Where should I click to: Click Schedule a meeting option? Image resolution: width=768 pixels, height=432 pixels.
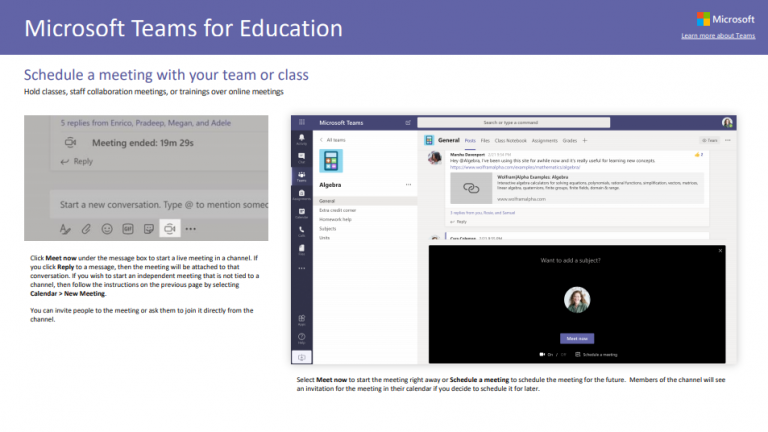click(x=596, y=355)
